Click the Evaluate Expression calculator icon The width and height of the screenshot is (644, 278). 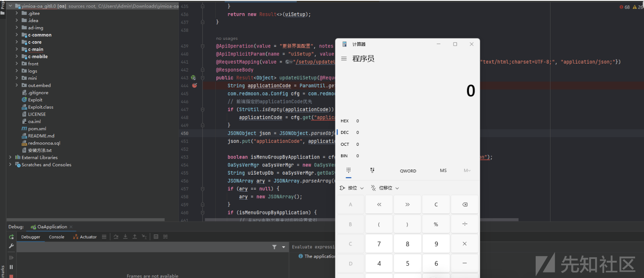tap(156, 237)
